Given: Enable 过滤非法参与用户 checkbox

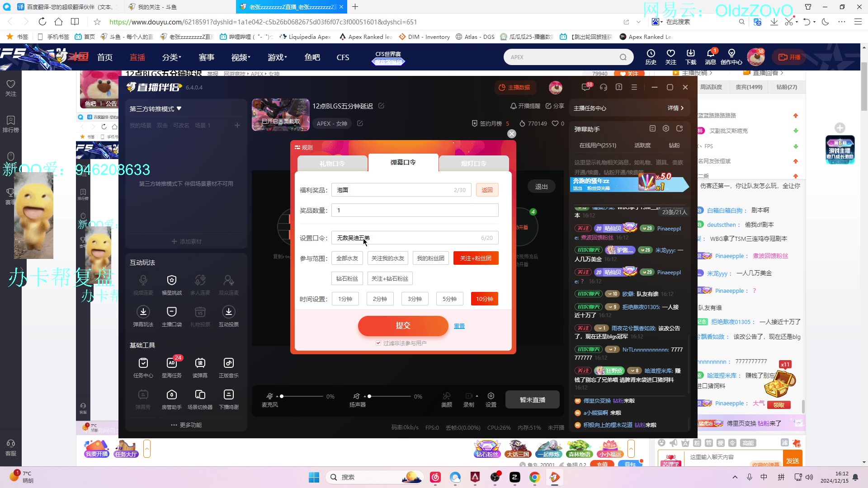Looking at the screenshot, I should (x=378, y=343).
